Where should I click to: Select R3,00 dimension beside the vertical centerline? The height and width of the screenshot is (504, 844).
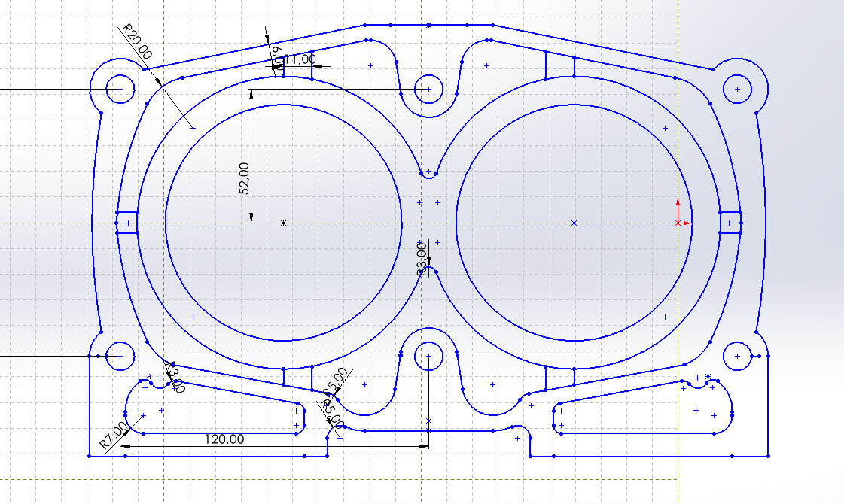click(422, 259)
